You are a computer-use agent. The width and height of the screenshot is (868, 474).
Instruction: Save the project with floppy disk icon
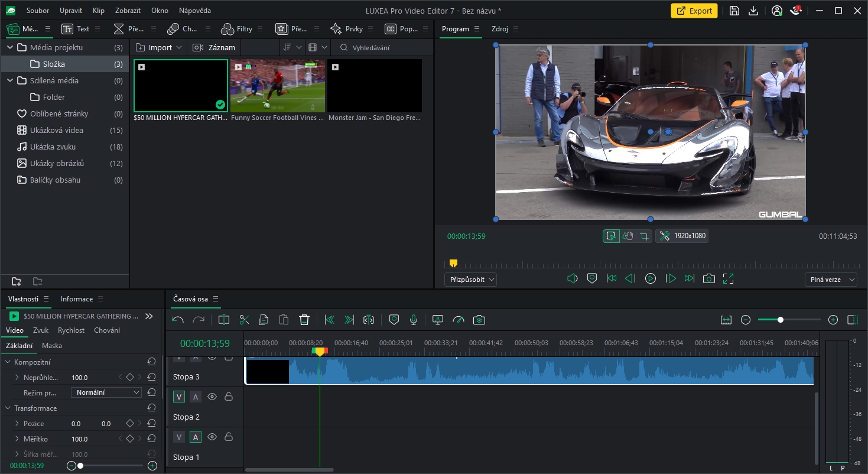point(734,11)
